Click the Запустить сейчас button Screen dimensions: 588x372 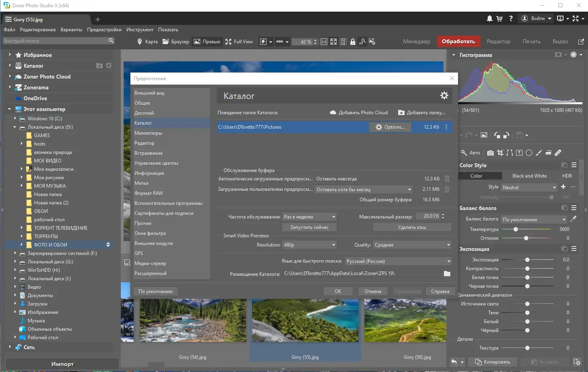pos(309,227)
